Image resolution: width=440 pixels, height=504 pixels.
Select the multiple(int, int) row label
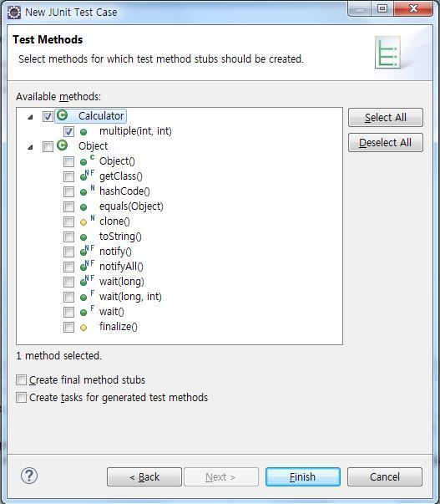(135, 131)
